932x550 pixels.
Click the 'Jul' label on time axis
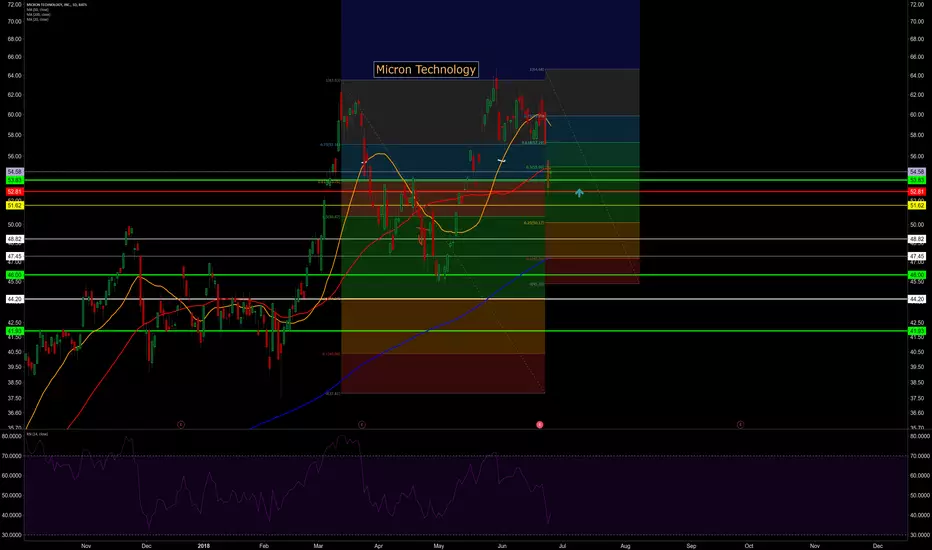(x=562, y=545)
